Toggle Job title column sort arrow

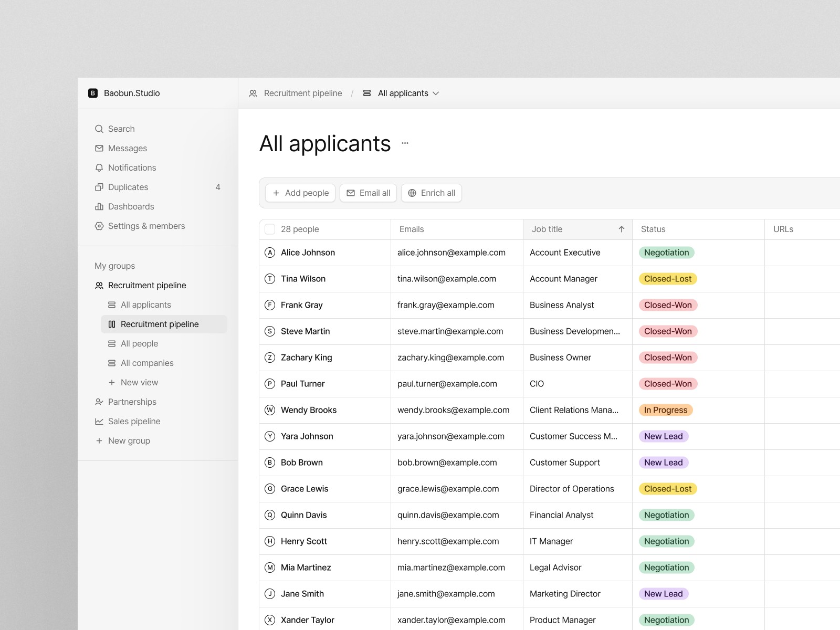622,229
